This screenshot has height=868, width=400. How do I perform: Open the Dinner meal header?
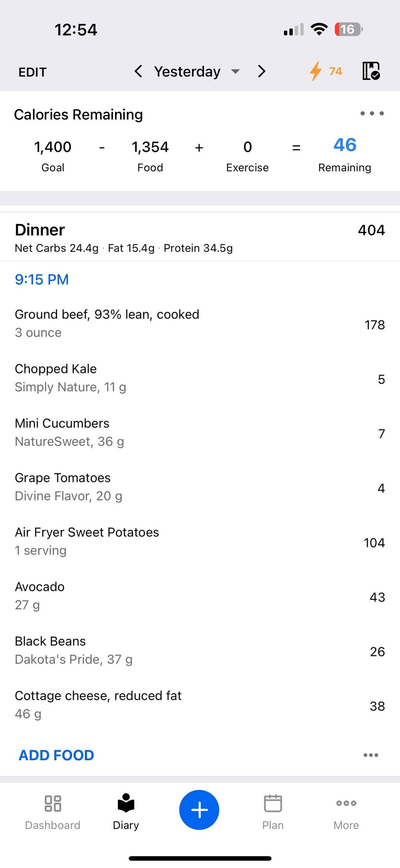40,230
